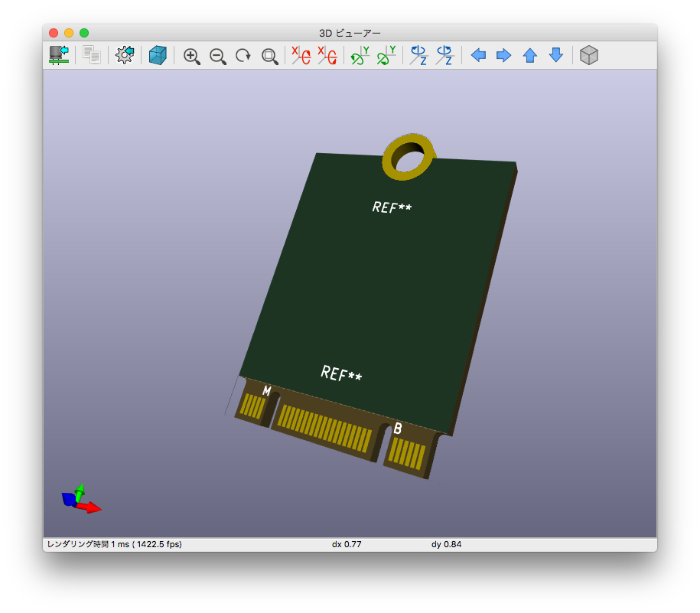The height and width of the screenshot is (613, 700).
Task: Rotate Z clockwise with first Z icon
Action: (x=418, y=55)
